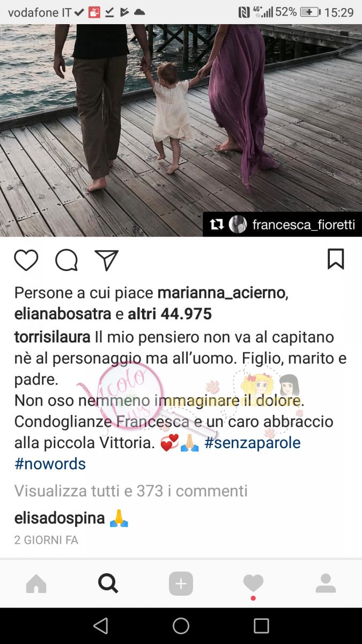Expand Visualizza tutti e 373 i commenti
The width and height of the screenshot is (362, 644).
point(131,491)
